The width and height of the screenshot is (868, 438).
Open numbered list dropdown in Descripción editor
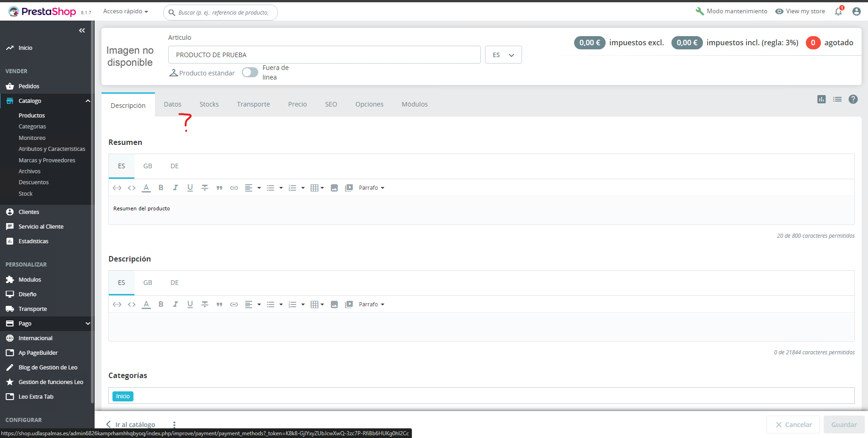[x=297, y=304]
